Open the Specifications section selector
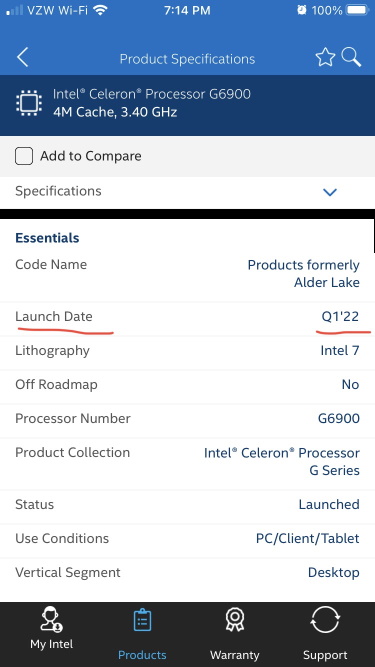Viewport: 375px width, 667px height. [188, 191]
